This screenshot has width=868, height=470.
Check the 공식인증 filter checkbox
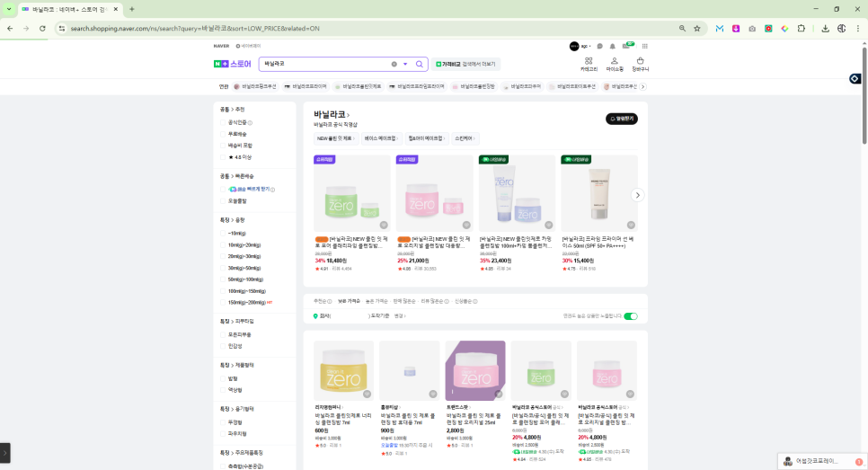click(x=223, y=123)
